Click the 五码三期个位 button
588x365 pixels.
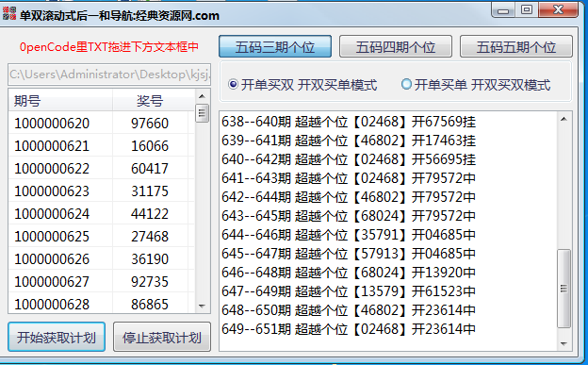point(275,46)
